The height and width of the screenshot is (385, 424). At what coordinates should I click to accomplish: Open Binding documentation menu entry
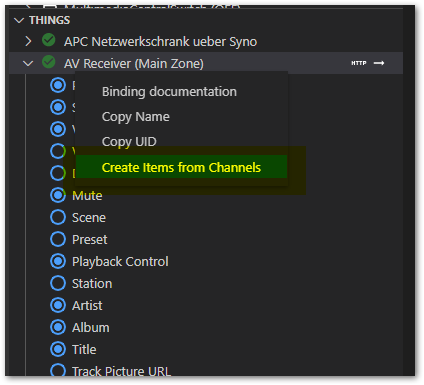pos(169,92)
